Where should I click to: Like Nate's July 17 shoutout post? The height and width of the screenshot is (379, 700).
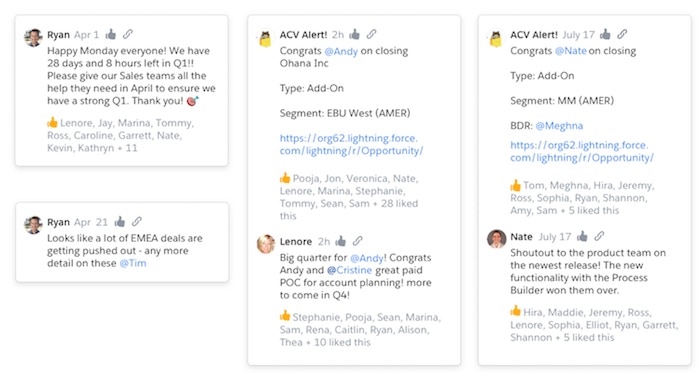pyautogui.click(x=582, y=236)
